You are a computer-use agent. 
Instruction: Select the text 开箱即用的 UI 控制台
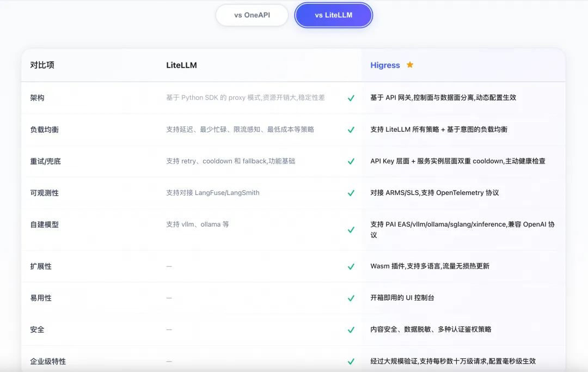pyautogui.click(x=402, y=298)
